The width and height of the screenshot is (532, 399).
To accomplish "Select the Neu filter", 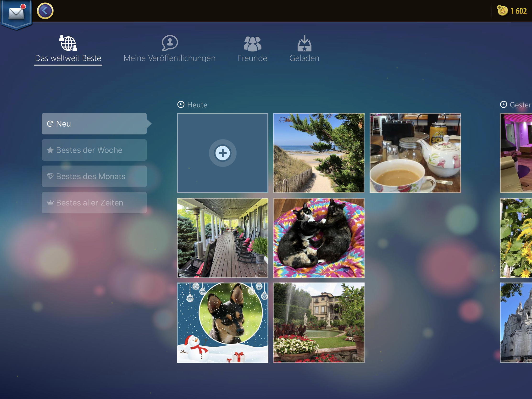I will coord(94,124).
